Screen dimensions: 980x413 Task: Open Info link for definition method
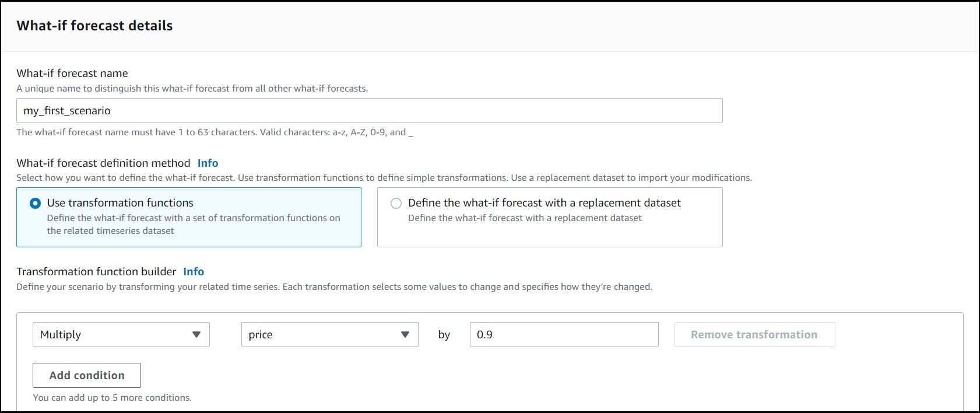[x=208, y=163]
